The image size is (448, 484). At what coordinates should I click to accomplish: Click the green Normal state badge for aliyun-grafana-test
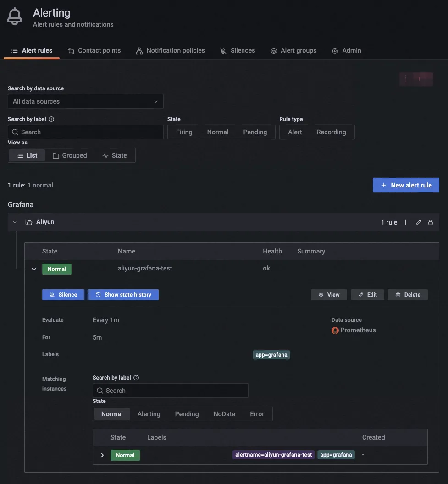pyautogui.click(x=57, y=269)
